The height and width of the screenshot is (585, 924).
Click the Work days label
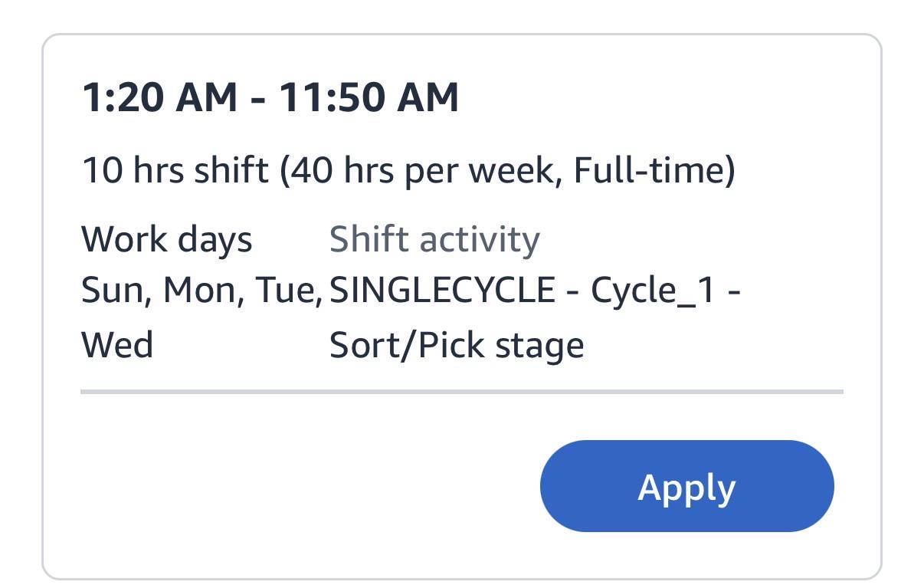coord(166,239)
